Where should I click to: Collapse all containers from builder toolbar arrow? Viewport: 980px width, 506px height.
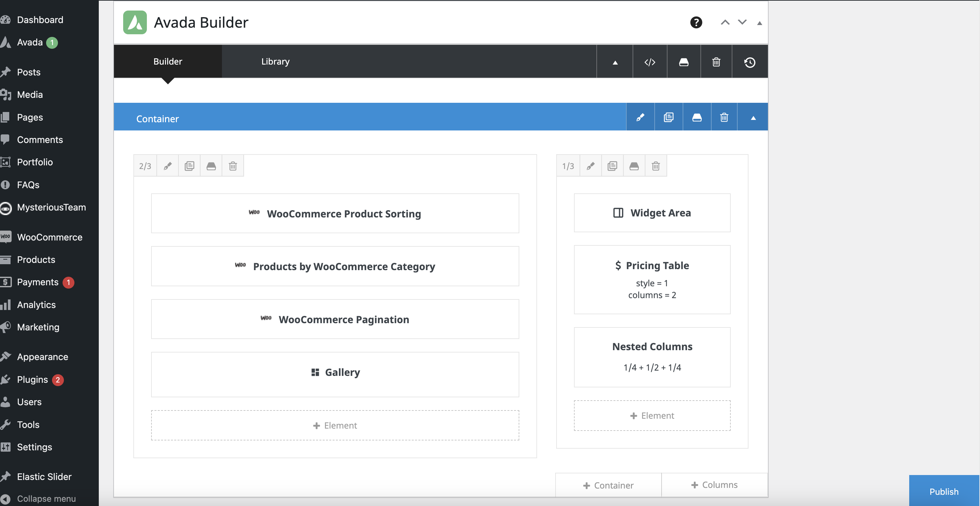click(x=615, y=62)
